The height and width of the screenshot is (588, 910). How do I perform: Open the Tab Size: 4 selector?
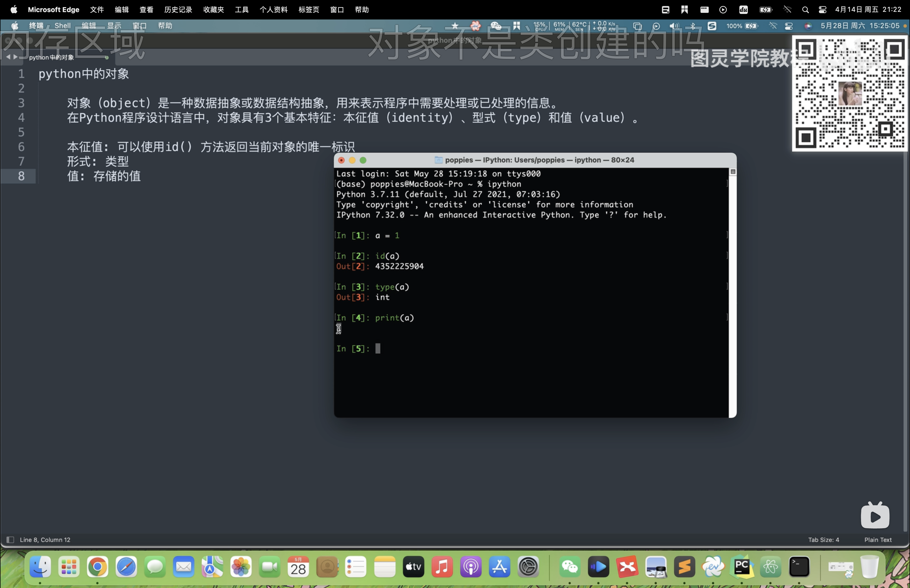(x=823, y=540)
